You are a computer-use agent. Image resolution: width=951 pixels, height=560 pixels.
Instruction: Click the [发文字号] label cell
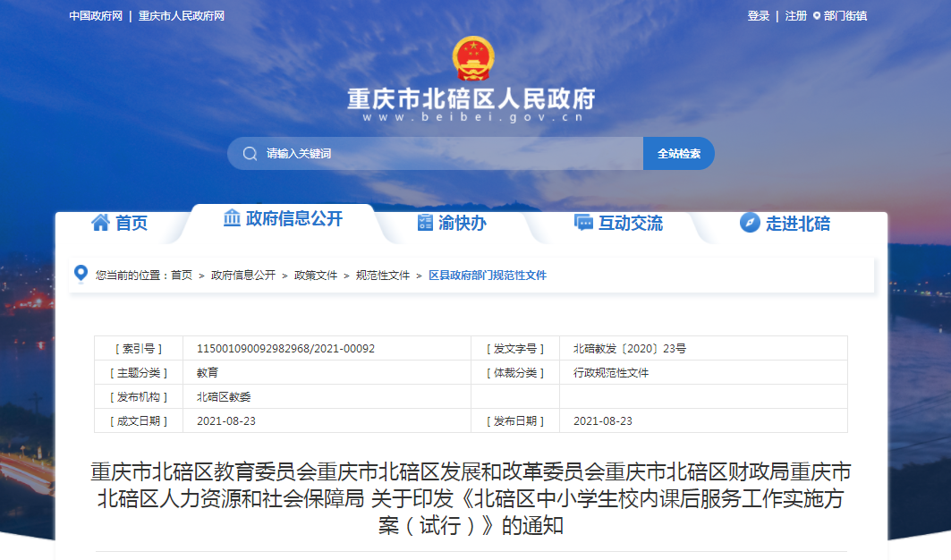pos(515,349)
